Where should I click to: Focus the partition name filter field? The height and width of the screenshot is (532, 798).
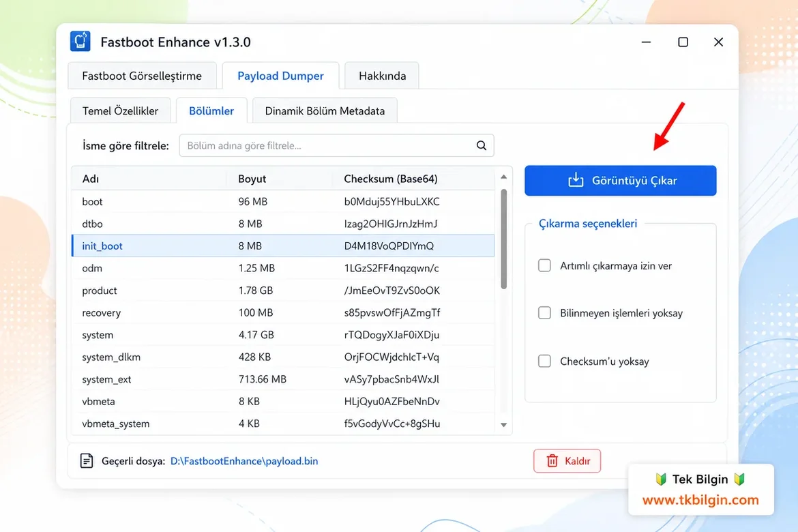[336, 145]
